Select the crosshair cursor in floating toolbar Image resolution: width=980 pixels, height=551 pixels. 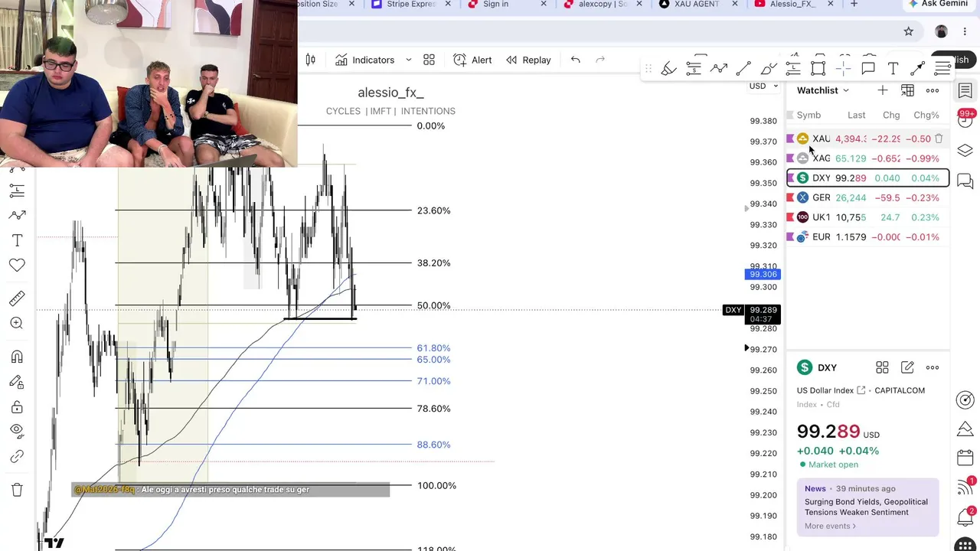tap(843, 69)
